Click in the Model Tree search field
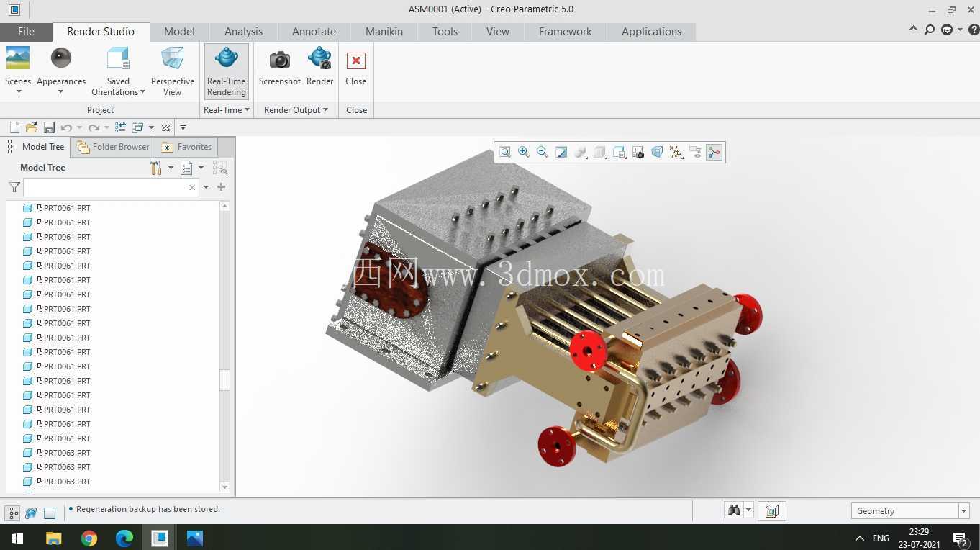Screen dimensions: 980x550 click(111, 187)
